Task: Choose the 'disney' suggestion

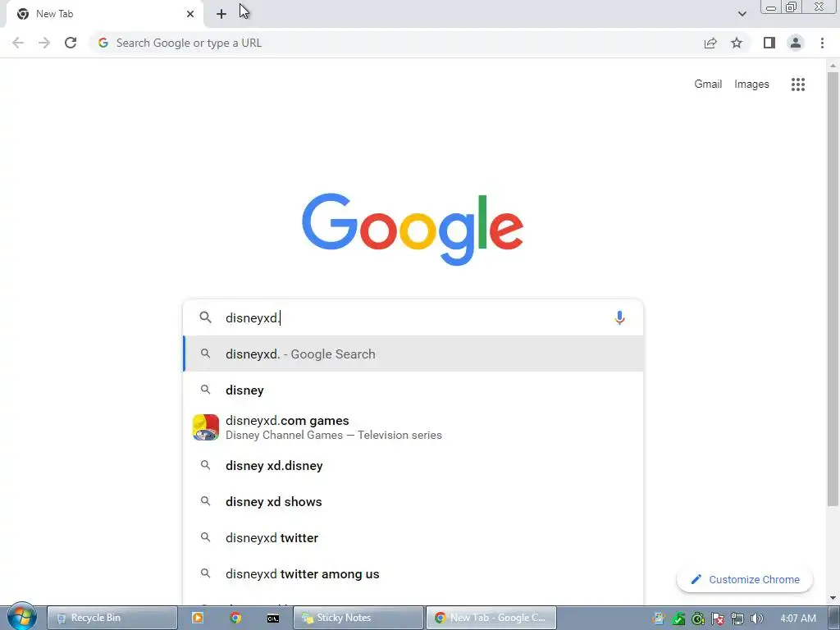Action: 413,390
